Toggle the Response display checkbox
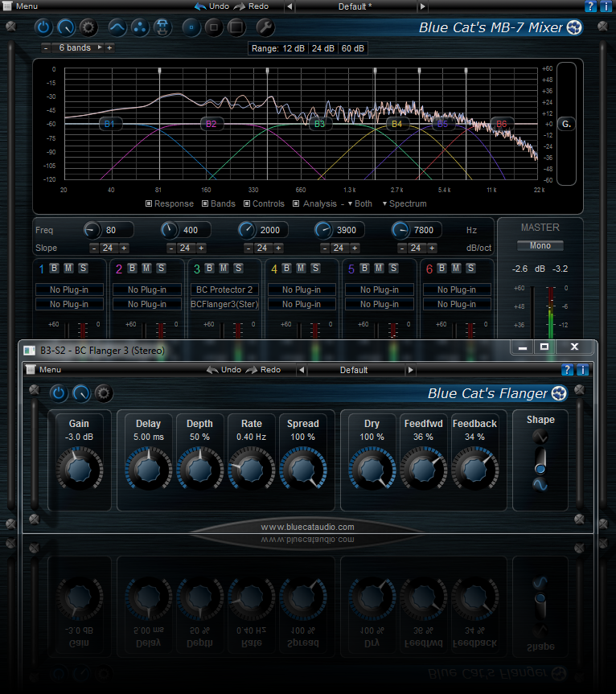Screen dimensions: 616x694 tap(149, 203)
